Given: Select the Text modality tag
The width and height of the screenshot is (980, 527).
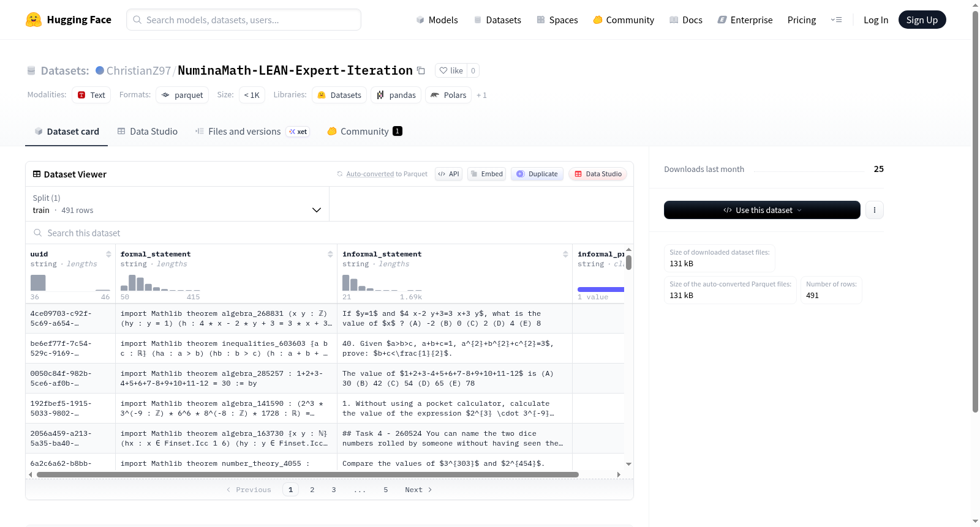Looking at the screenshot, I should (91, 95).
